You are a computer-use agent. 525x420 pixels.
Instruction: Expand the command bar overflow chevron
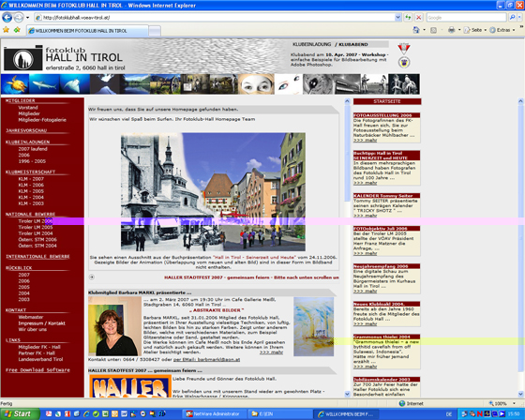[x=521, y=27]
